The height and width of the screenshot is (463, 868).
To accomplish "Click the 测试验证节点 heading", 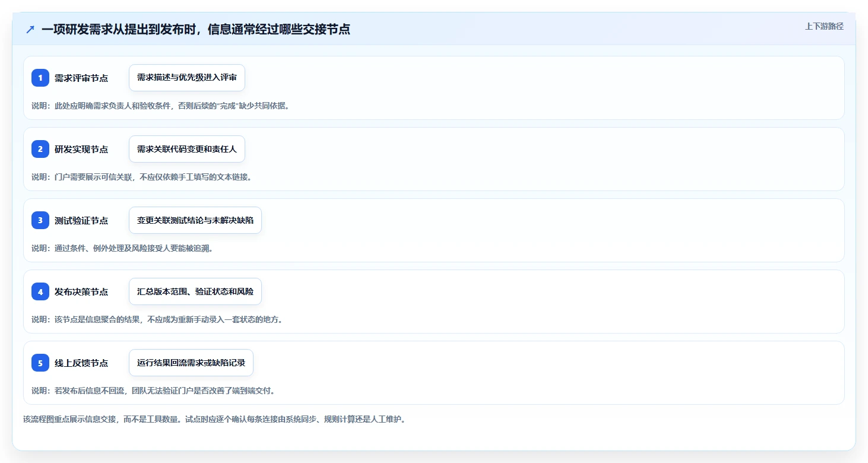I will click(x=81, y=220).
